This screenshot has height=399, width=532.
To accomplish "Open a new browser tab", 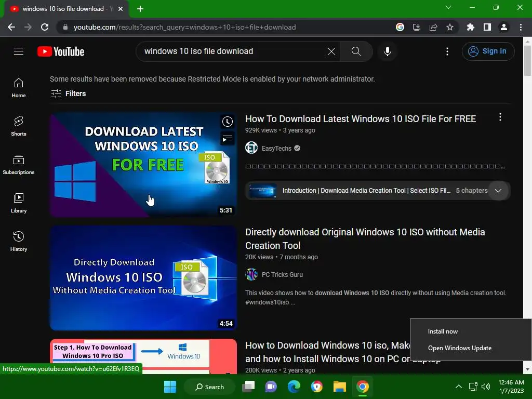I will point(140,9).
